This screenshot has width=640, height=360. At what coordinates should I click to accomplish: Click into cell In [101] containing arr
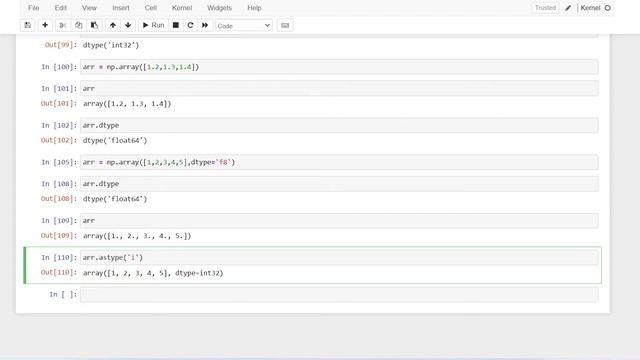[339, 88]
